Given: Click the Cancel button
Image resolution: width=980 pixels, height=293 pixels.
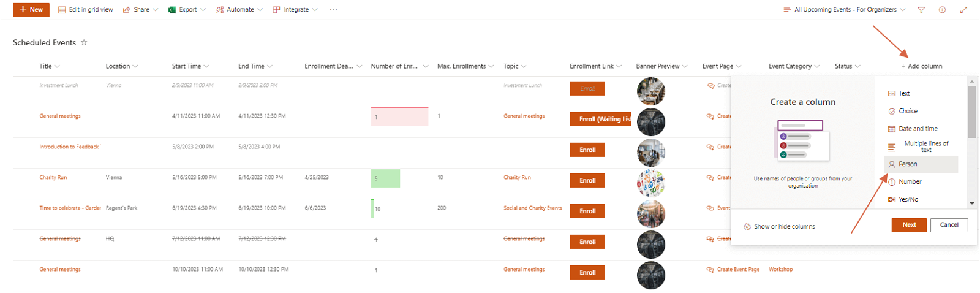Looking at the screenshot, I should coord(949,225).
